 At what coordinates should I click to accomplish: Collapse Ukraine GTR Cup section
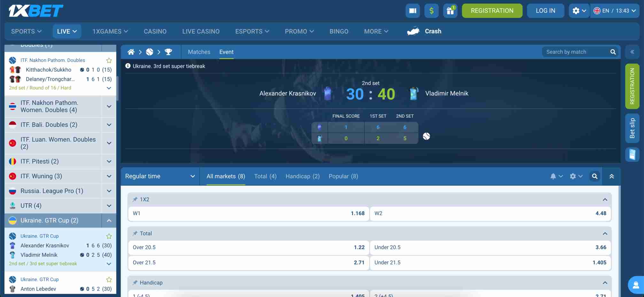[109, 221]
